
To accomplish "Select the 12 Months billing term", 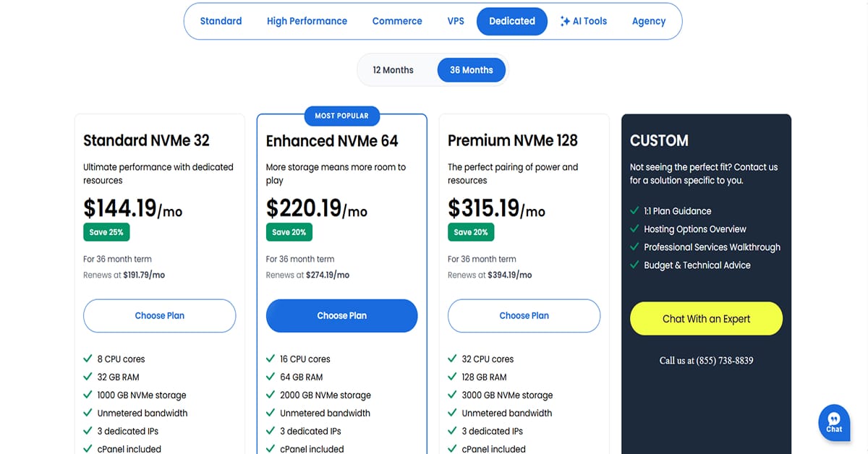I will click(x=393, y=70).
